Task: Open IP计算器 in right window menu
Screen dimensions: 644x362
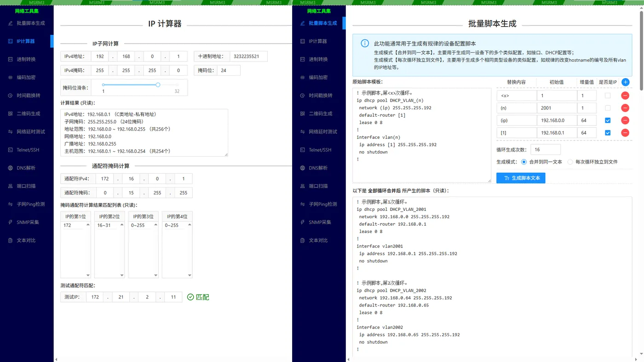Action: tap(318, 41)
